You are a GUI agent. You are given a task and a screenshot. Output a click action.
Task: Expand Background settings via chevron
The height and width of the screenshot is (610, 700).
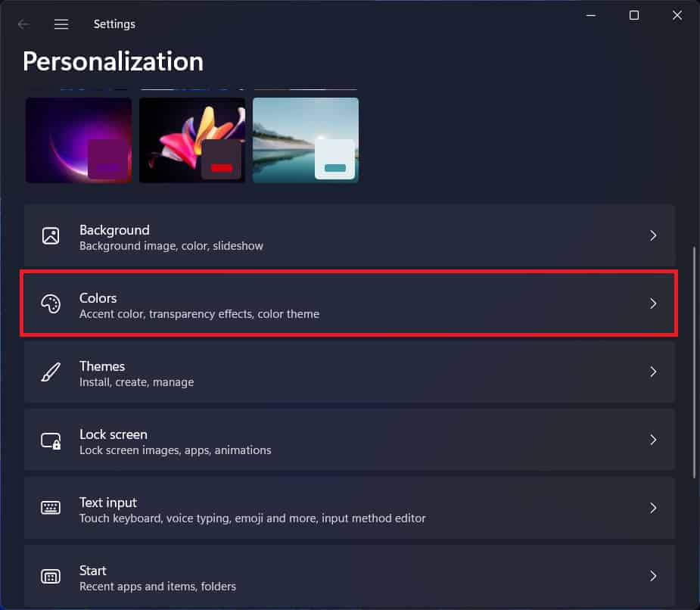pos(653,235)
